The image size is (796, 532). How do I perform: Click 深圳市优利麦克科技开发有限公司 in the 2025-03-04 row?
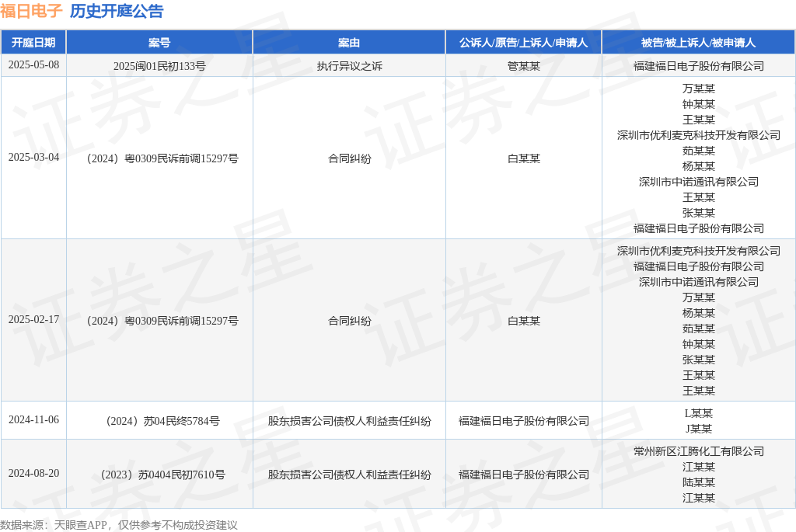coord(699,135)
